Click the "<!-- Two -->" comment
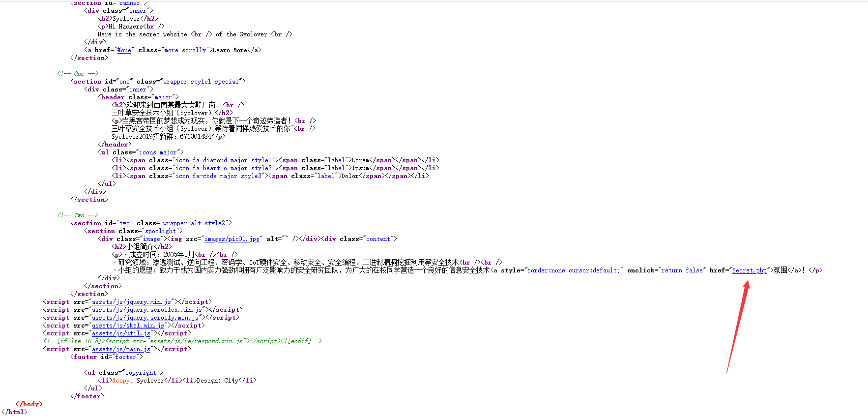868x417 pixels. click(78, 215)
